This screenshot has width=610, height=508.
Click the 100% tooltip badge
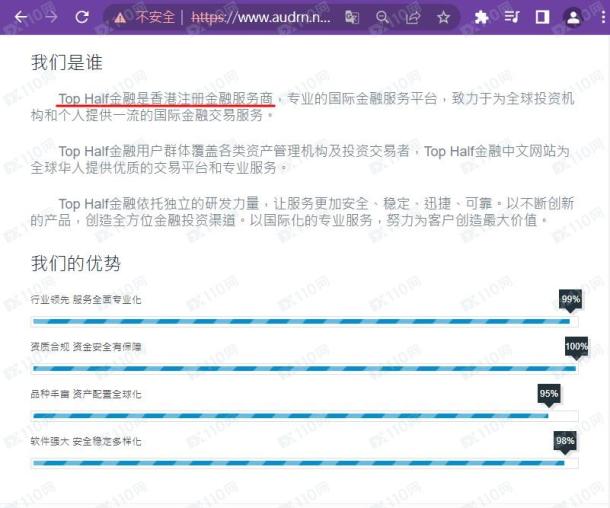(576, 347)
